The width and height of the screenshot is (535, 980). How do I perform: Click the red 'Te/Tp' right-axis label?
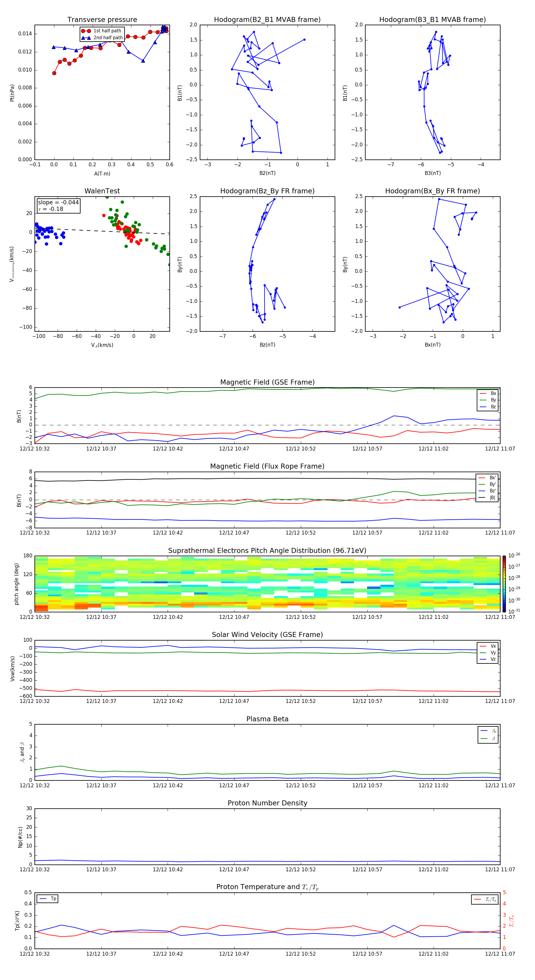pos(512,921)
